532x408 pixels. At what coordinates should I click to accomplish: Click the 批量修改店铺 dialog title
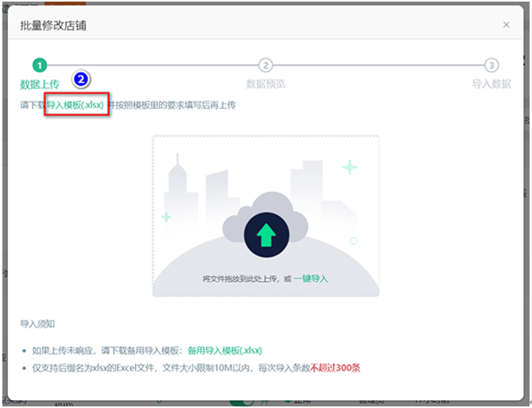tap(53, 25)
